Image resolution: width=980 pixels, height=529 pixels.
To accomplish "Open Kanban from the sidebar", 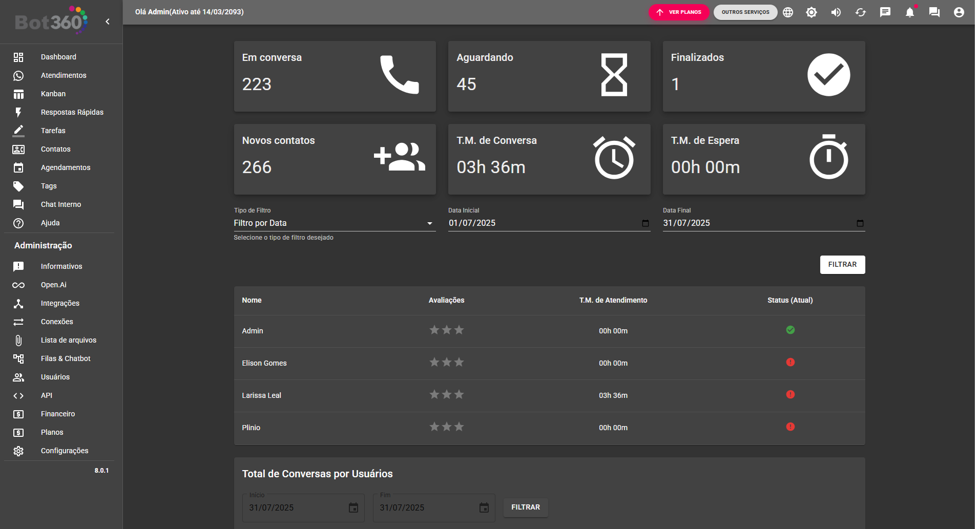I will tap(53, 94).
